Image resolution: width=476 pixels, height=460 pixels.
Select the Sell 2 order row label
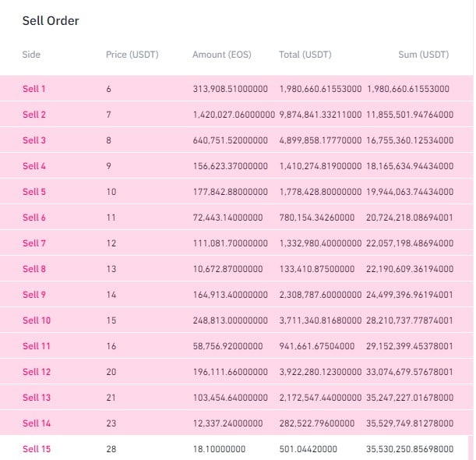(x=34, y=115)
